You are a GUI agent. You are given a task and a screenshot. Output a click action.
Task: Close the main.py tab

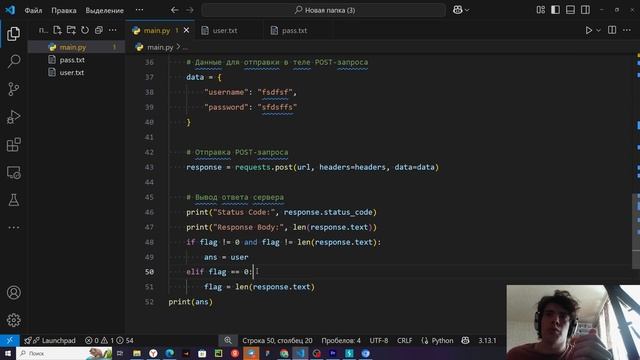187,30
